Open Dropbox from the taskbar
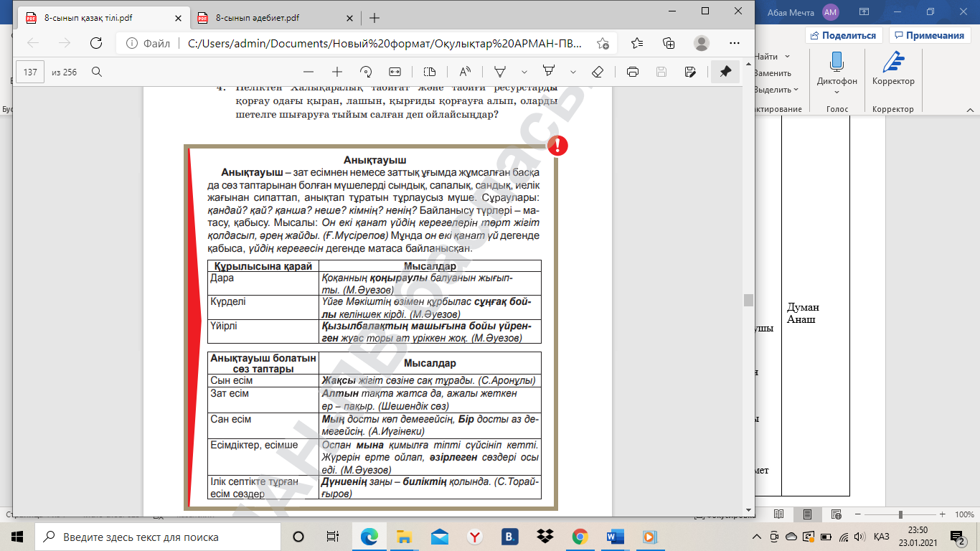The image size is (980, 551). [x=545, y=537]
